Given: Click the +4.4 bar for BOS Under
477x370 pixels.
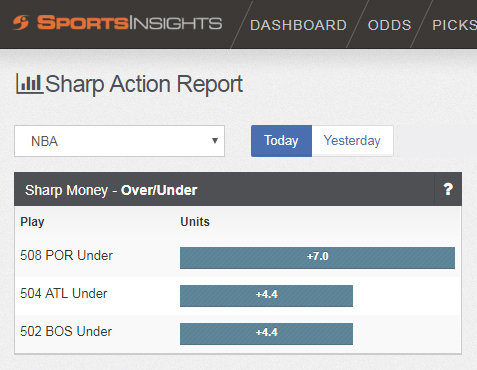Looking at the screenshot, I should (x=266, y=334).
